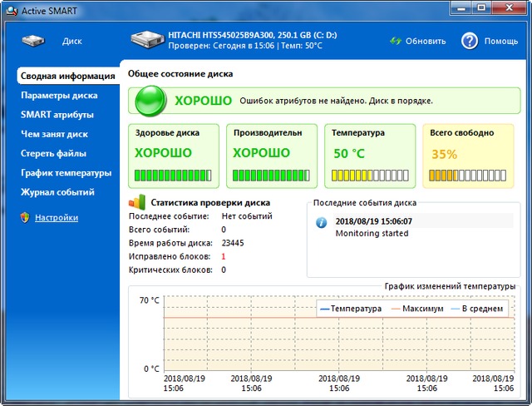This screenshot has height=406, width=532.
Task: Open the Настройки settings link
Action: click(x=57, y=217)
